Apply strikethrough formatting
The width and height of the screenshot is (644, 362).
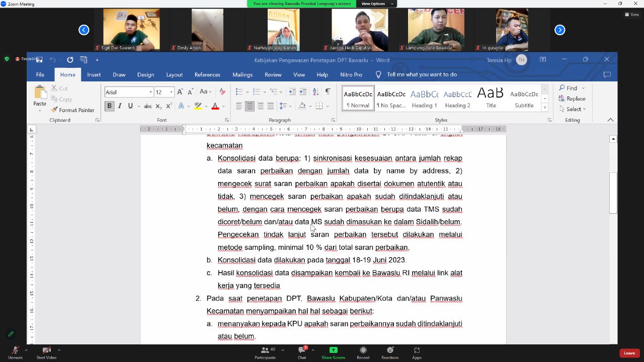coord(147,106)
